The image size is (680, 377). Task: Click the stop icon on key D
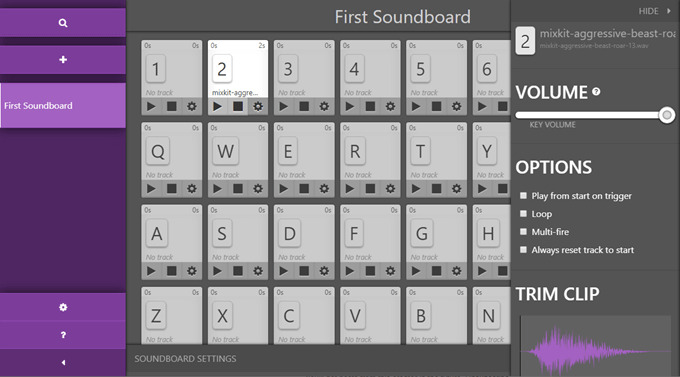pos(304,271)
